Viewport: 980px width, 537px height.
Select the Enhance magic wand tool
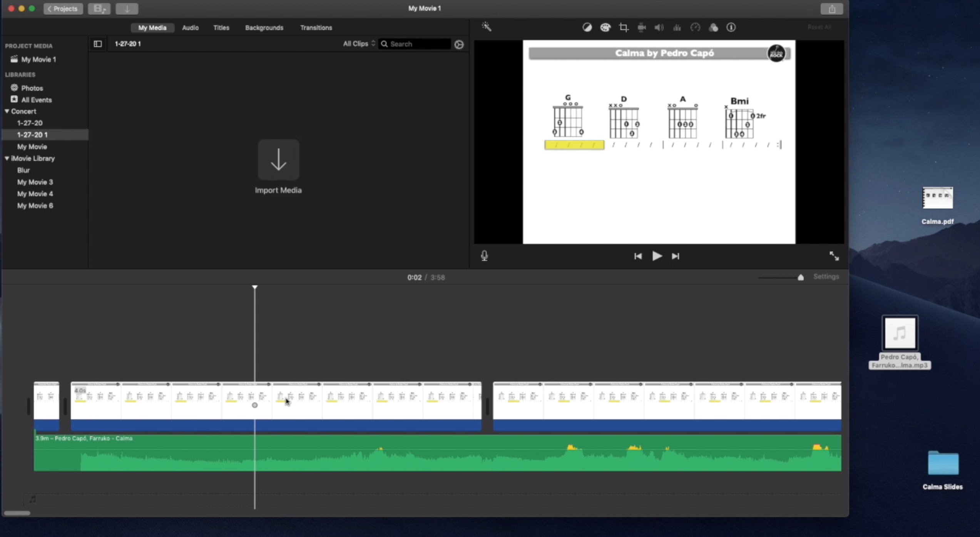pyautogui.click(x=487, y=27)
